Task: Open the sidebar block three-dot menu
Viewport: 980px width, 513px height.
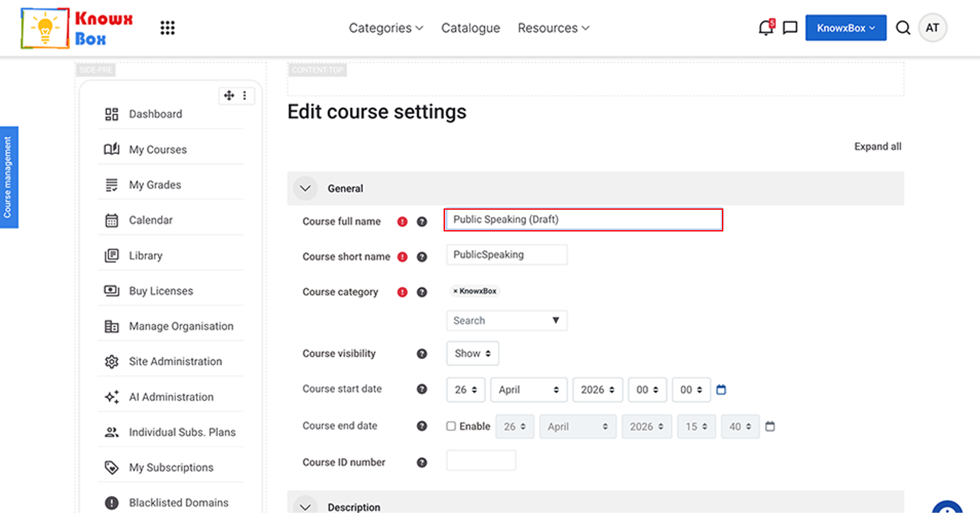Action: point(244,95)
